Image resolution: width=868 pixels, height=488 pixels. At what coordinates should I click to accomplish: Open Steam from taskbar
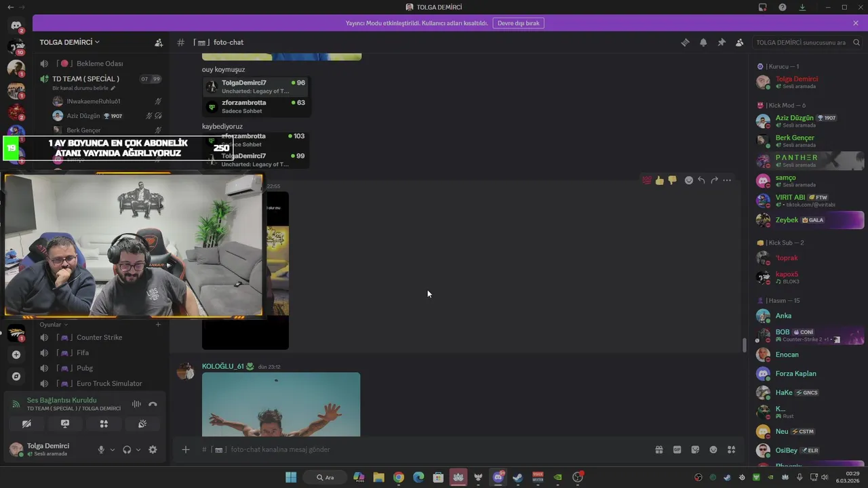[518, 477]
